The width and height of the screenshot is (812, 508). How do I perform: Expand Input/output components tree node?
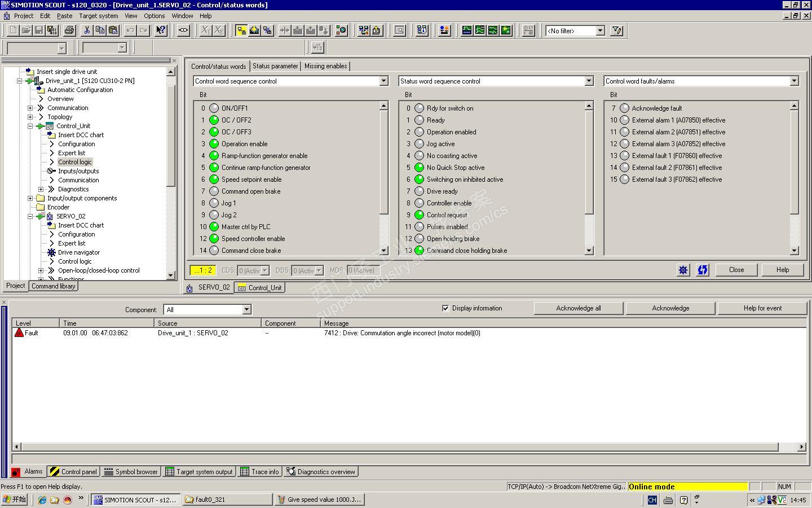coord(30,198)
